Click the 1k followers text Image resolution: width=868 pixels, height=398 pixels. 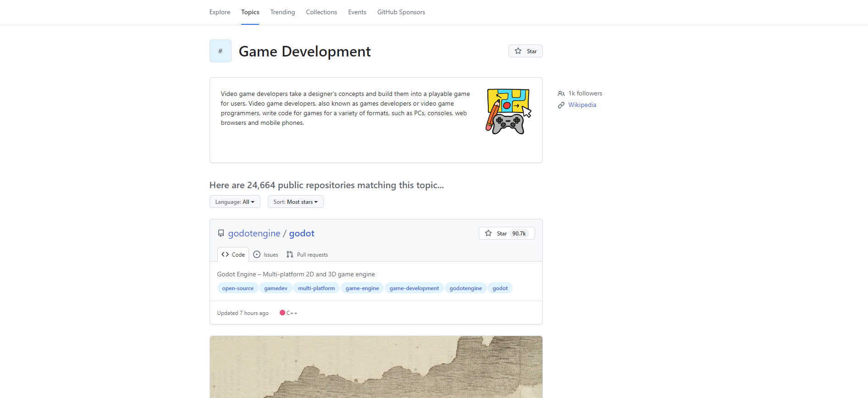(585, 93)
